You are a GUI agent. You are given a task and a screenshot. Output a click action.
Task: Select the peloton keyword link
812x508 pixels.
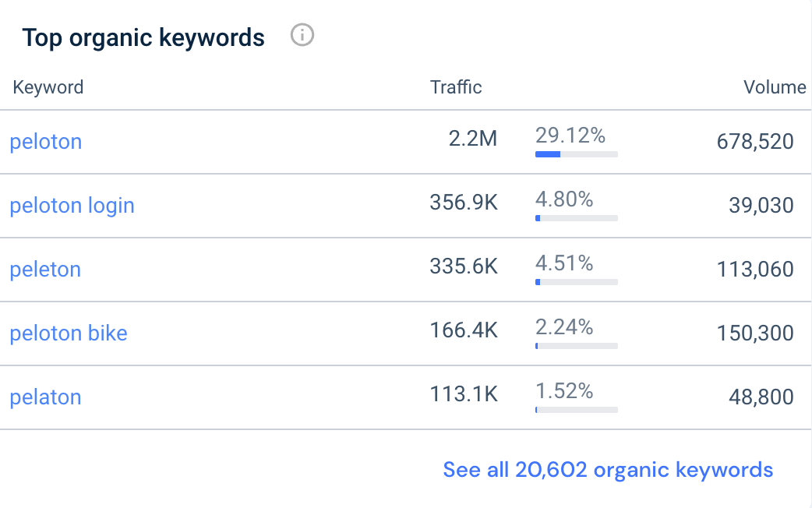pos(45,142)
